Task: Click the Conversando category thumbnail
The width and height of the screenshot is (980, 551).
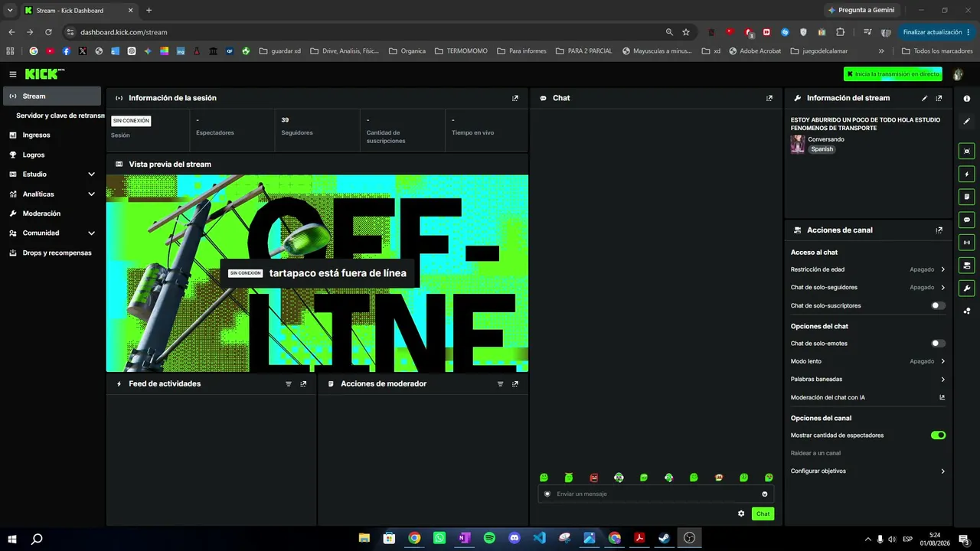Action: coord(798,144)
